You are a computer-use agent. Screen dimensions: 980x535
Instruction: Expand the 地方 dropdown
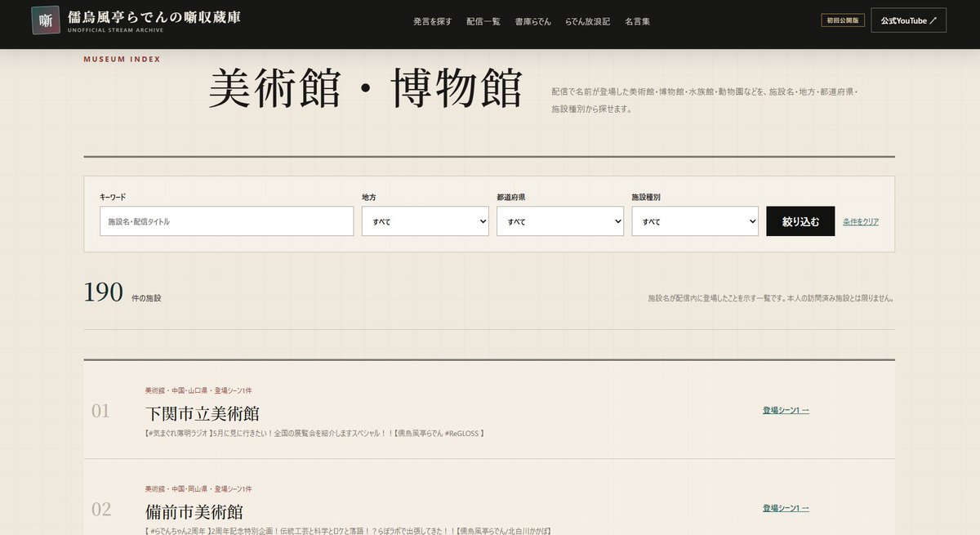[x=425, y=221]
